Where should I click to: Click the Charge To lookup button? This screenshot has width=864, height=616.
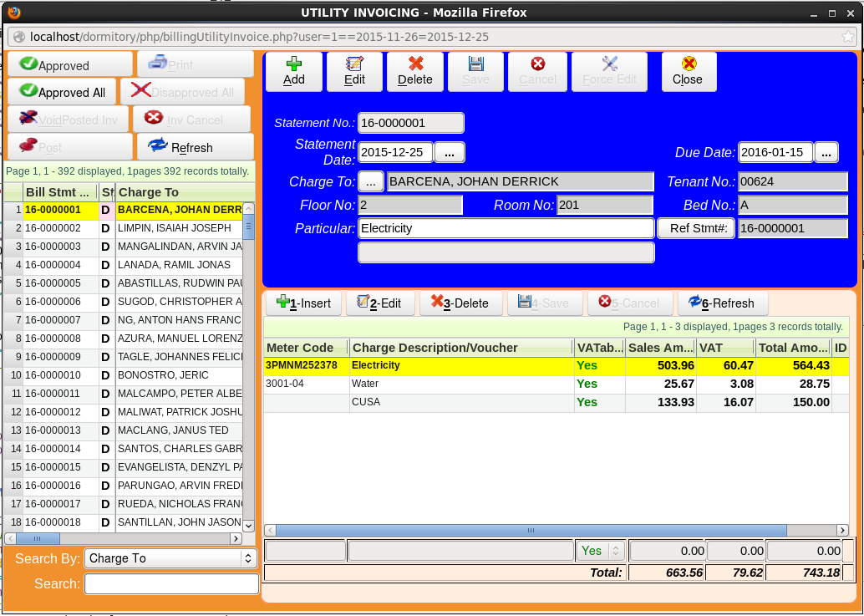371,181
